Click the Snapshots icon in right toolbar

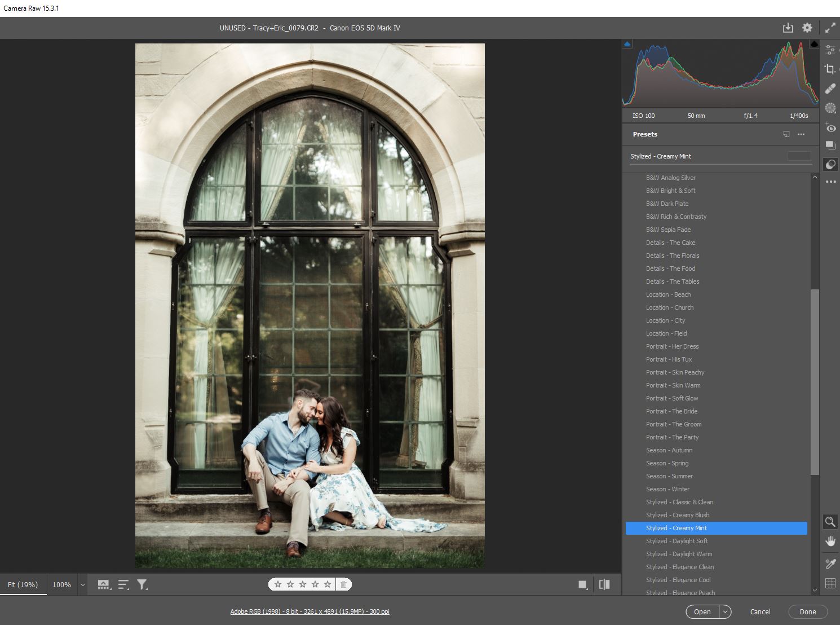(830, 145)
